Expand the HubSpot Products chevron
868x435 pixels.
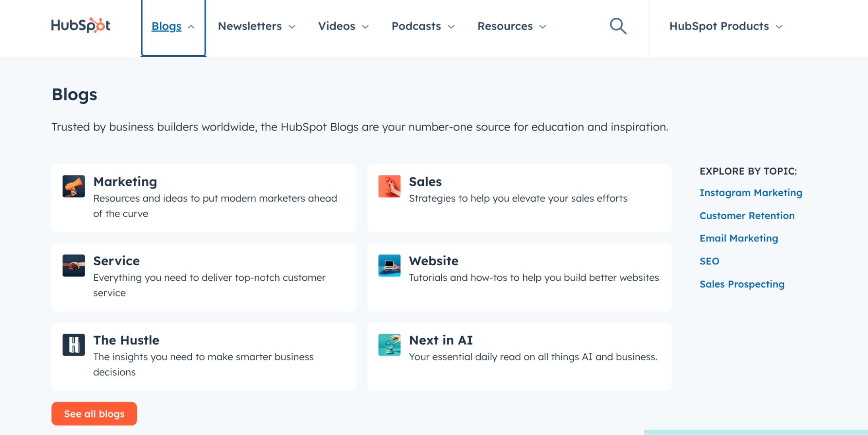779,27
